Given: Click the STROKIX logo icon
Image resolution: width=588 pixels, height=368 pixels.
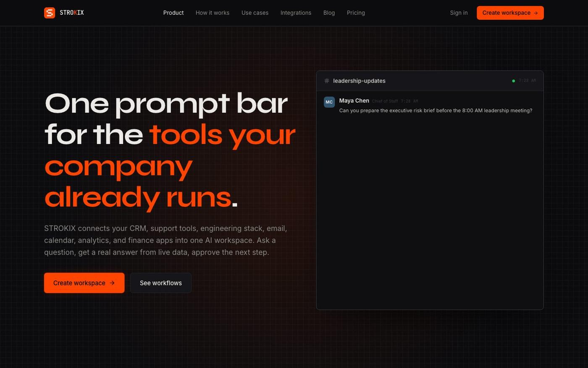Looking at the screenshot, I should tap(50, 13).
